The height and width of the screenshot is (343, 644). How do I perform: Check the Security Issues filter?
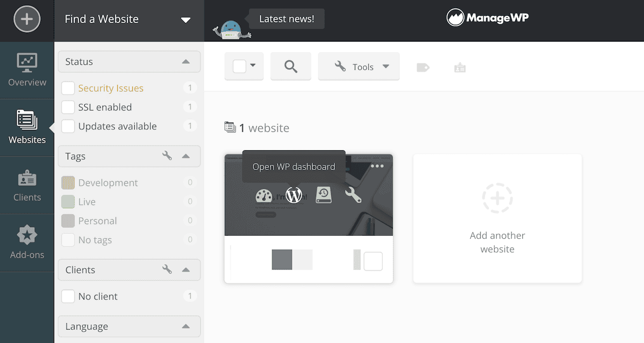tap(68, 88)
